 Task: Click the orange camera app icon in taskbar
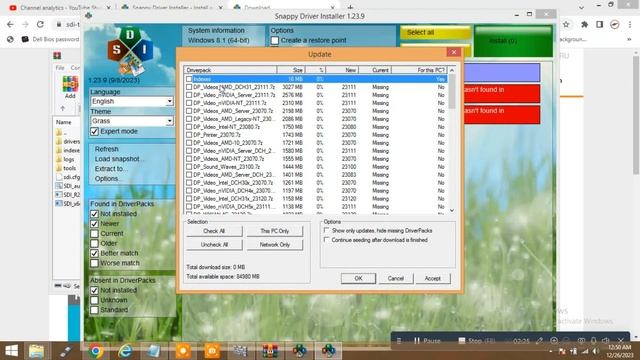point(212,351)
